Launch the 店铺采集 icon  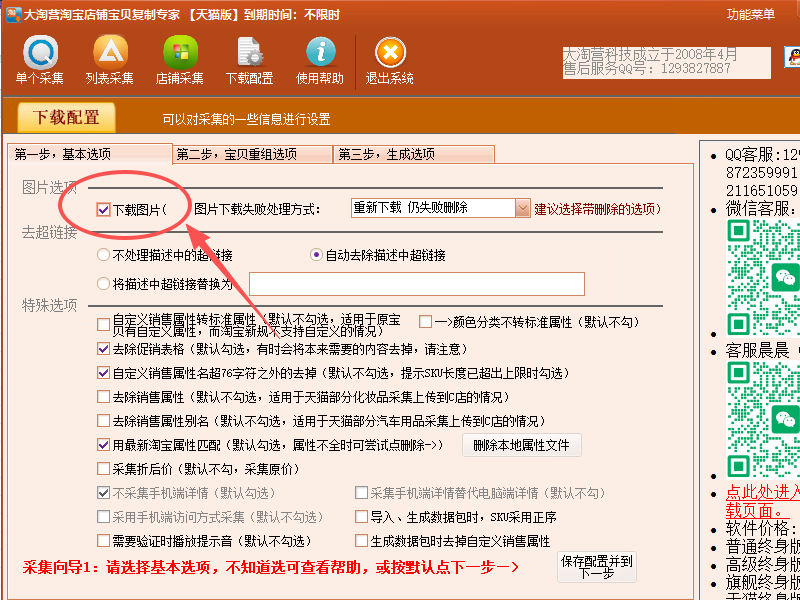pyautogui.click(x=180, y=53)
